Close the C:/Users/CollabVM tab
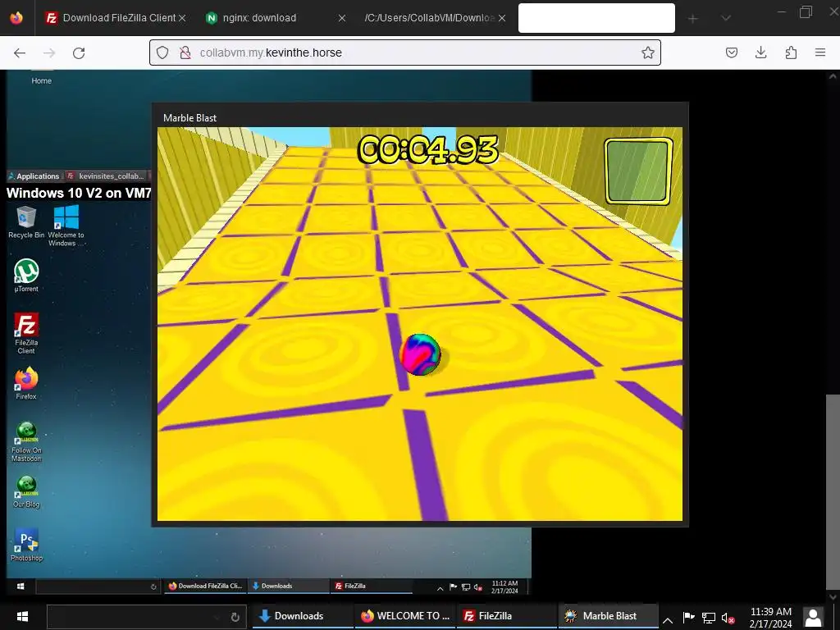The width and height of the screenshot is (840, 630). (502, 18)
